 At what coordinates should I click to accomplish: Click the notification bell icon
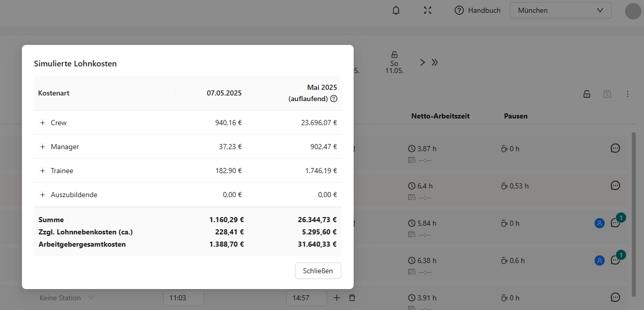396,10
